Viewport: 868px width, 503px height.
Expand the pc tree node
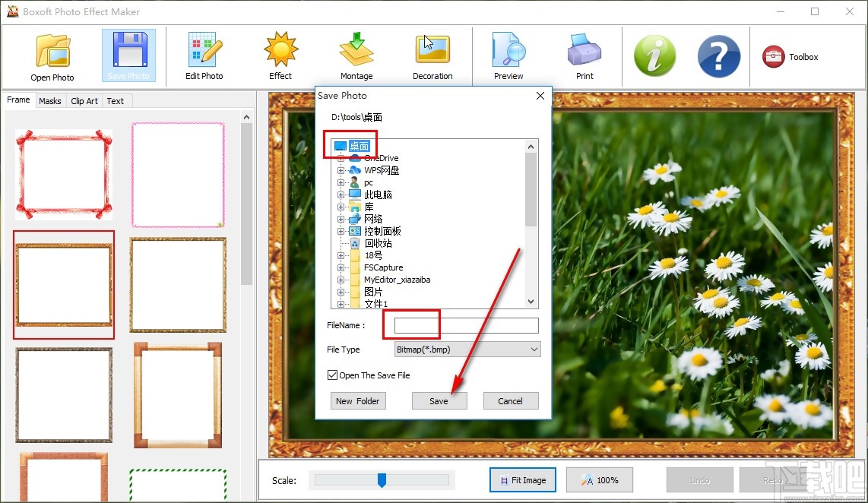tap(341, 182)
